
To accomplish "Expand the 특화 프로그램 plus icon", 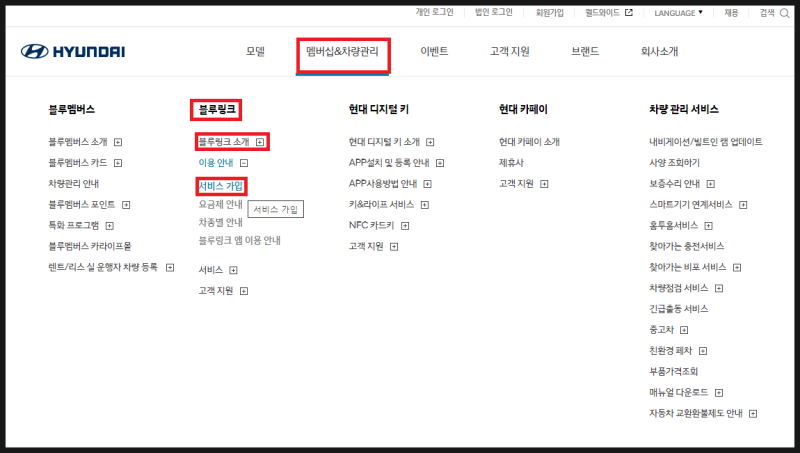I will click(x=109, y=225).
